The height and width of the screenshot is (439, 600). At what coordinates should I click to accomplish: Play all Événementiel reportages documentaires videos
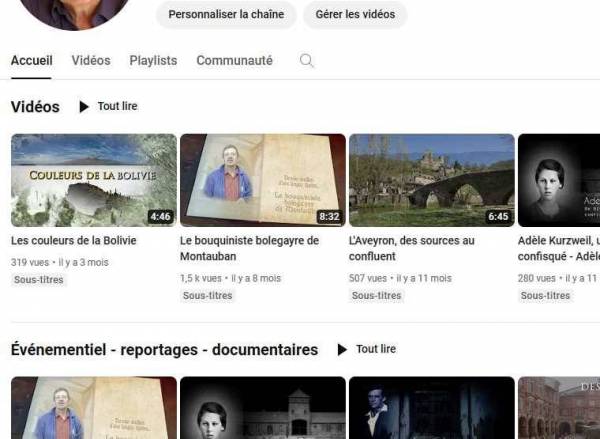pos(366,349)
